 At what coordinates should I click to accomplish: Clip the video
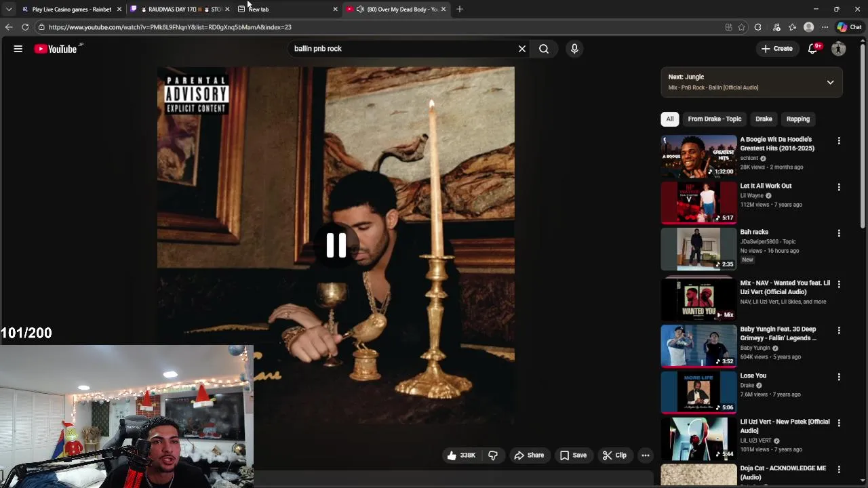tap(615, 455)
